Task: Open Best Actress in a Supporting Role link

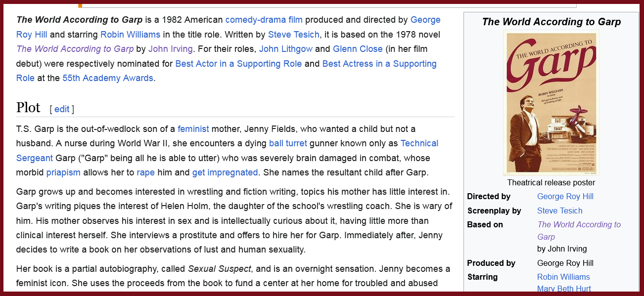Action: 379,64
